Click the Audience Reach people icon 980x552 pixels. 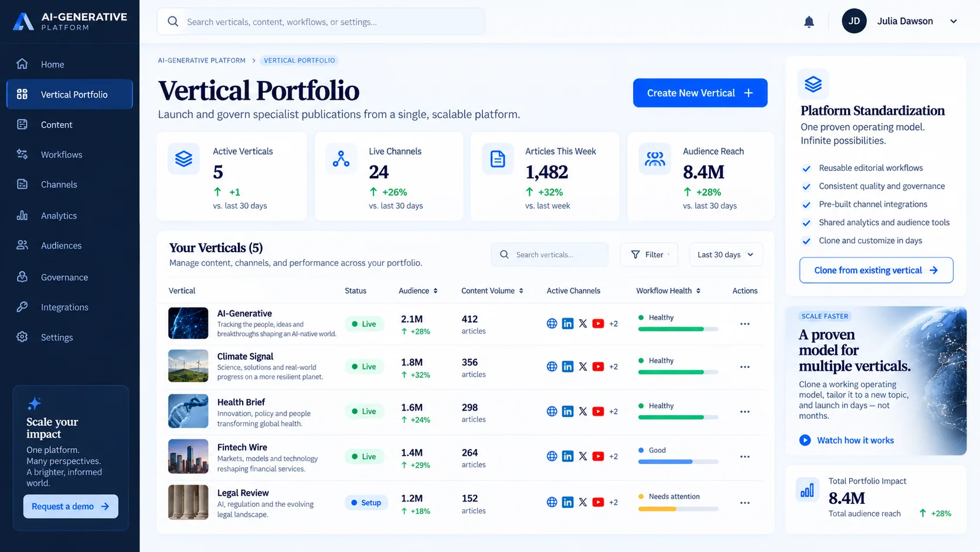pos(655,159)
